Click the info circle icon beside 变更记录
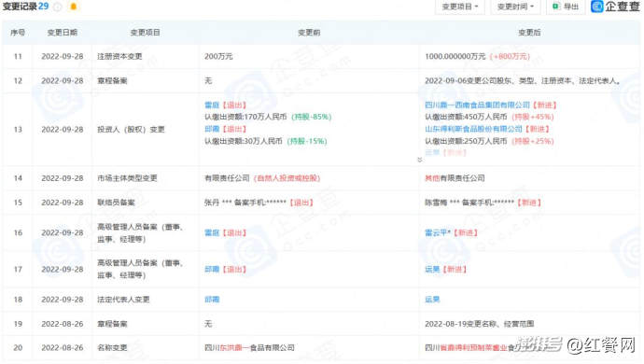This screenshot has height=364, width=644. [x=58, y=7]
